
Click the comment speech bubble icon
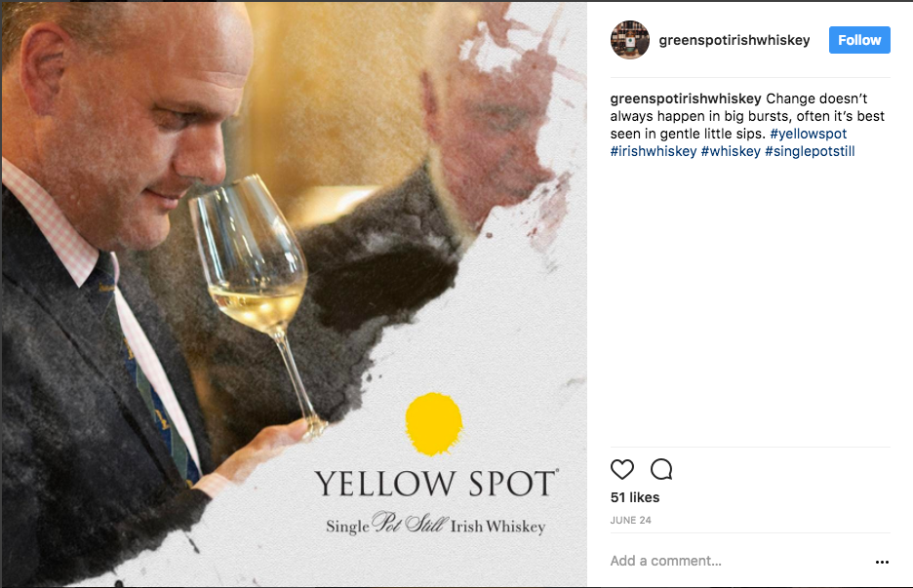(661, 469)
